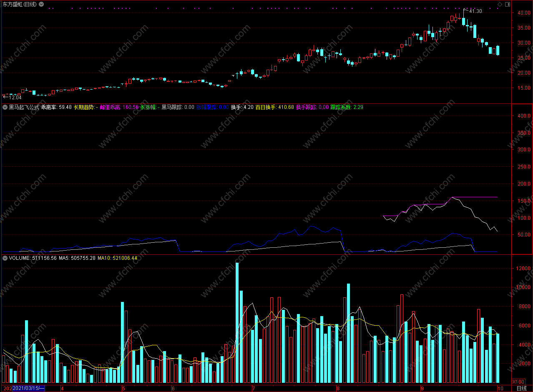The image size is (533, 392).
Task: Click the 400.0 indicator axis label
Action: (524, 116)
